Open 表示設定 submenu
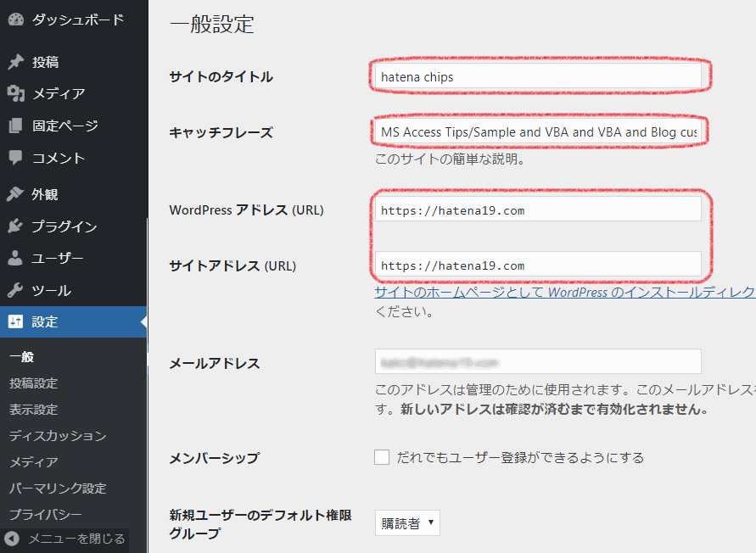The width and height of the screenshot is (756, 553). click(x=33, y=410)
